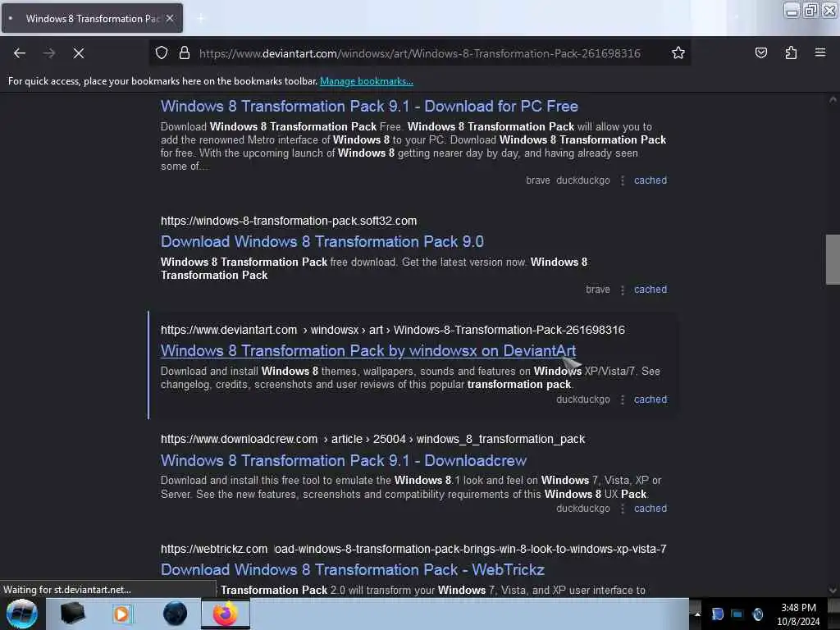This screenshot has width=840, height=630.
Task: Go back to previous page
Action: point(20,53)
